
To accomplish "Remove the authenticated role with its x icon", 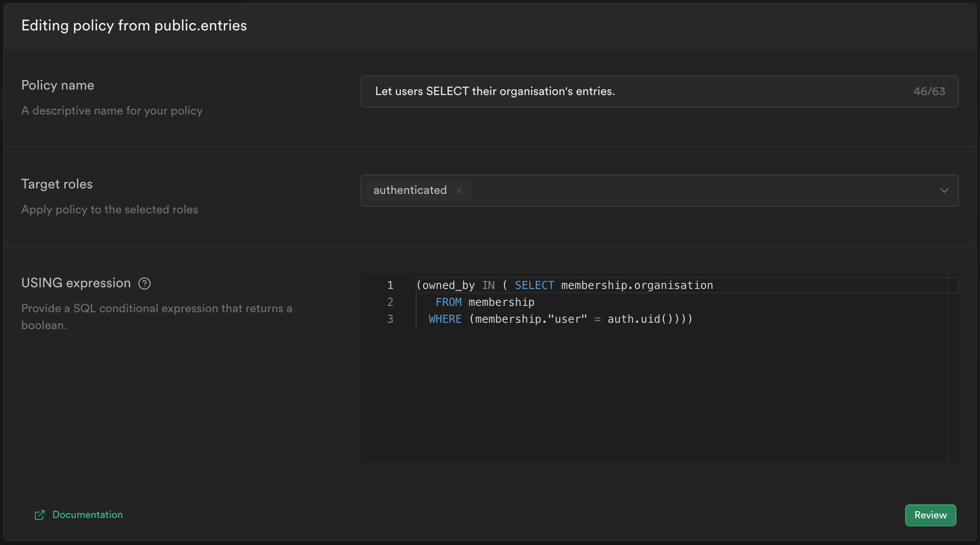I will click(459, 191).
